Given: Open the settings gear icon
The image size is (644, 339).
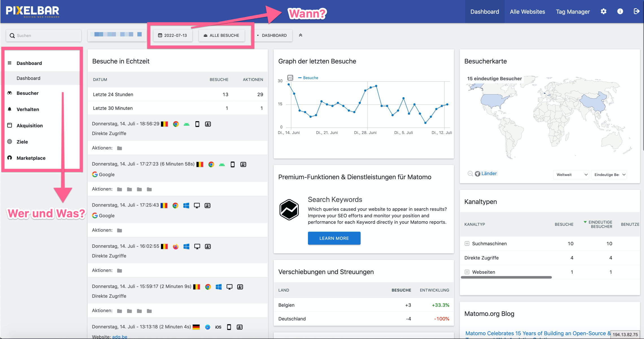Looking at the screenshot, I should pyautogui.click(x=603, y=11).
